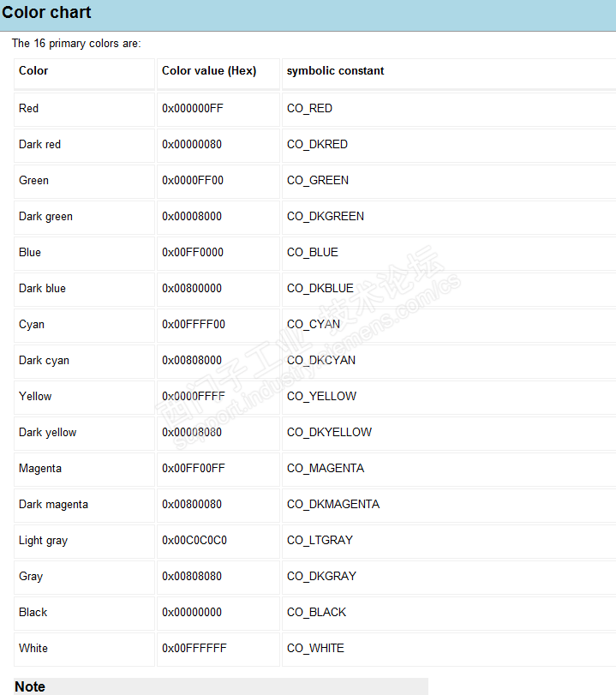Screen dimensions: 616x695
Task: Click the "Dark green" color name cell
Action: click(x=45, y=217)
